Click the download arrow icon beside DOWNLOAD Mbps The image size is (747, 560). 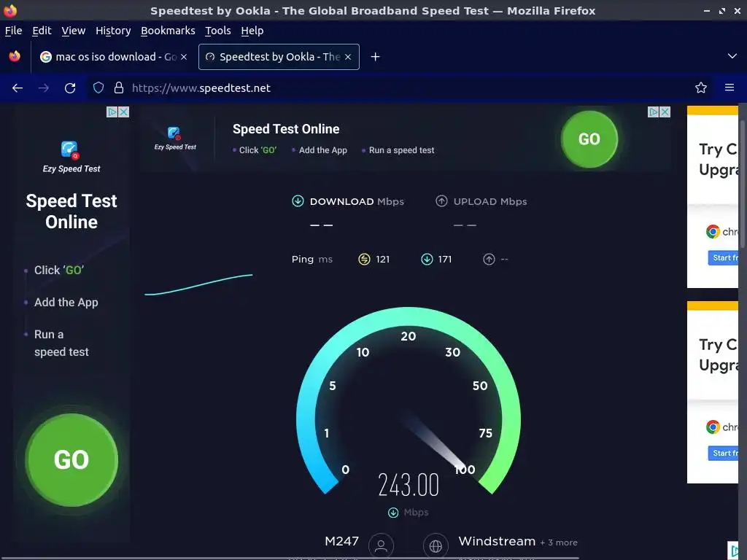[298, 201]
